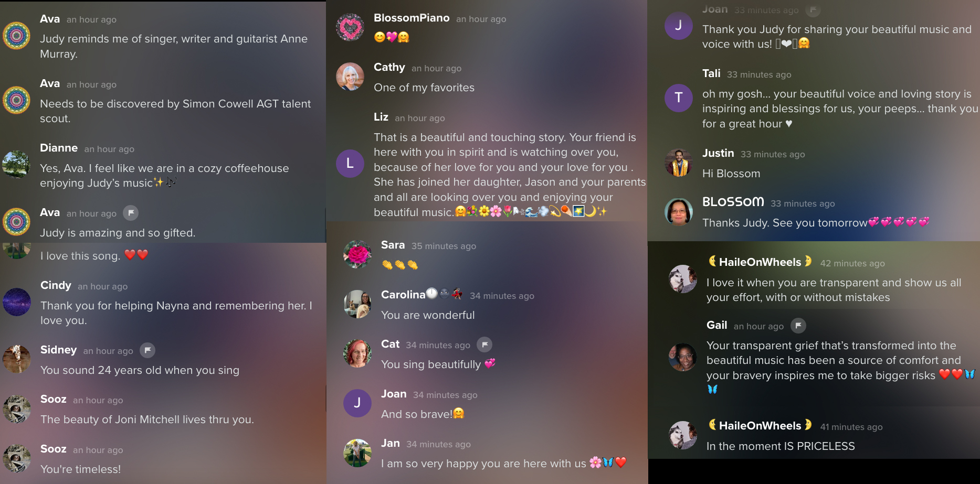Open Liz's purple 'L' avatar
The image size is (980, 484).
350,164
